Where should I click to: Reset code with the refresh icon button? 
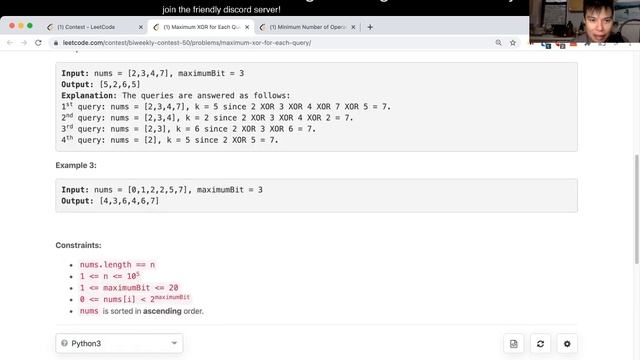coord(540,344)
